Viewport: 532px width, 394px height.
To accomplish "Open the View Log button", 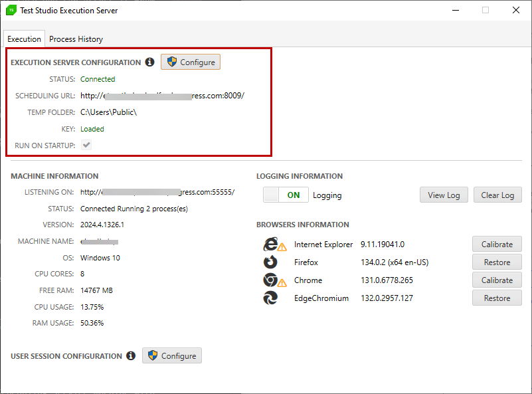I will coord(444,195).
